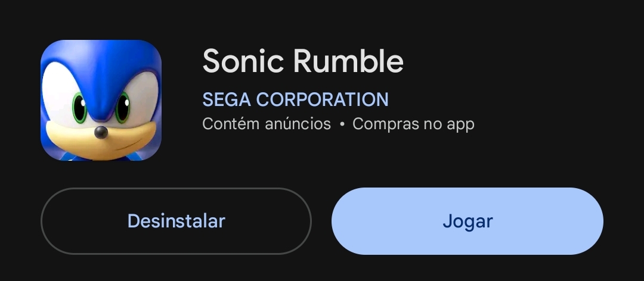The height and width of the screenshot is (281, 644).
Task: Choose the outlined Desinstalar pill button
Action: (x=176, y=221)
